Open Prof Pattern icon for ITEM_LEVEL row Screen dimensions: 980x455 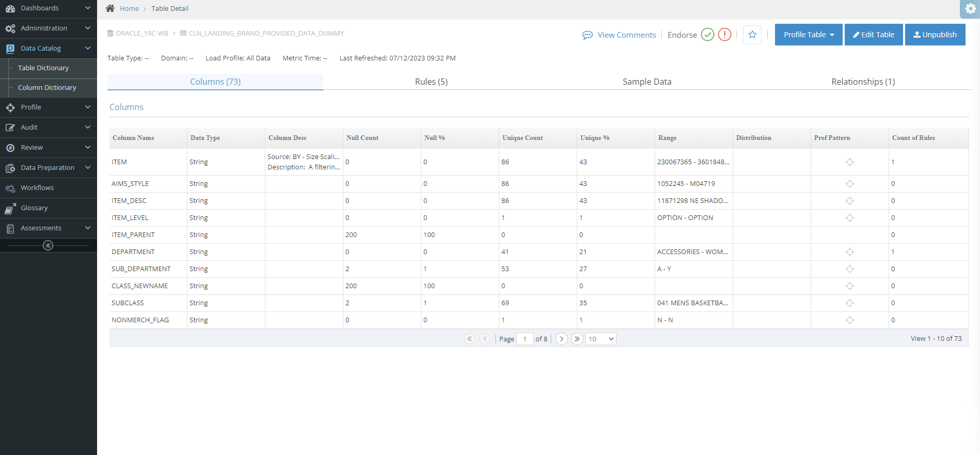pos(850,218)
